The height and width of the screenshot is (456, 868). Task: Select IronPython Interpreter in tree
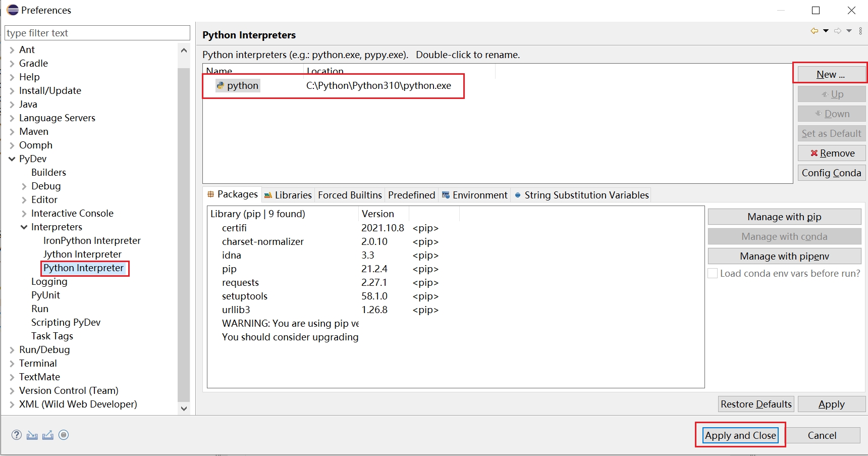point(92,241)
